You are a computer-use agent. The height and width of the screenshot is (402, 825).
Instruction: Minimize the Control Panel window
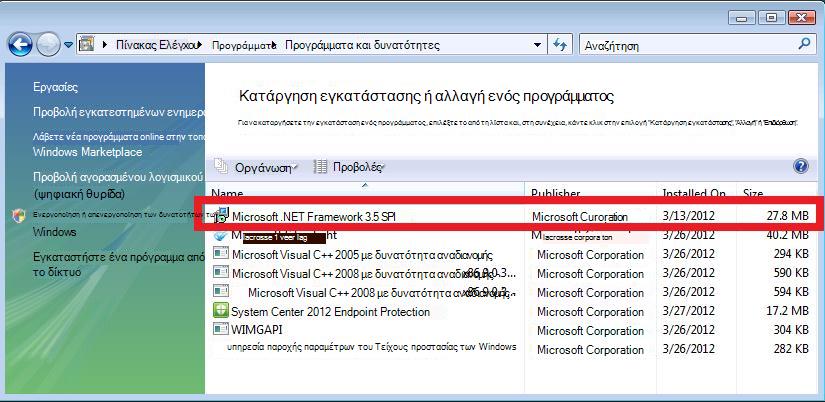click(743, 18)
